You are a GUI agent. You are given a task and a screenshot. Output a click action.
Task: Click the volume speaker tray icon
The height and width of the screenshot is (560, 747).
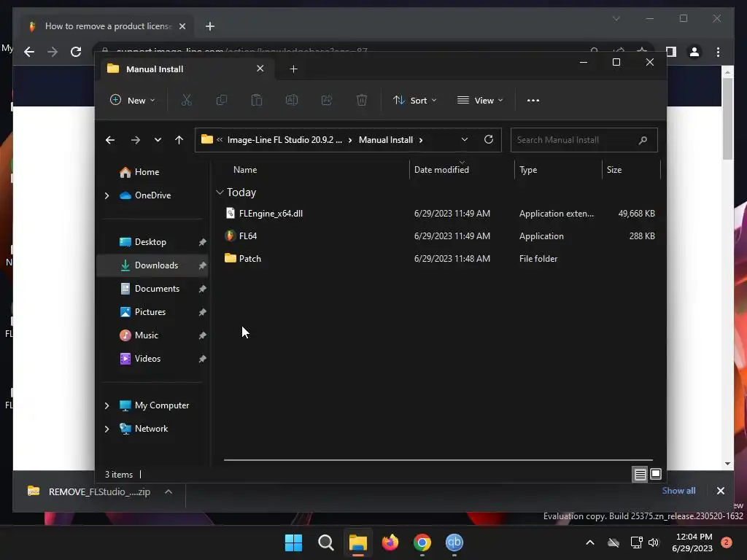(x=654, y=542)
